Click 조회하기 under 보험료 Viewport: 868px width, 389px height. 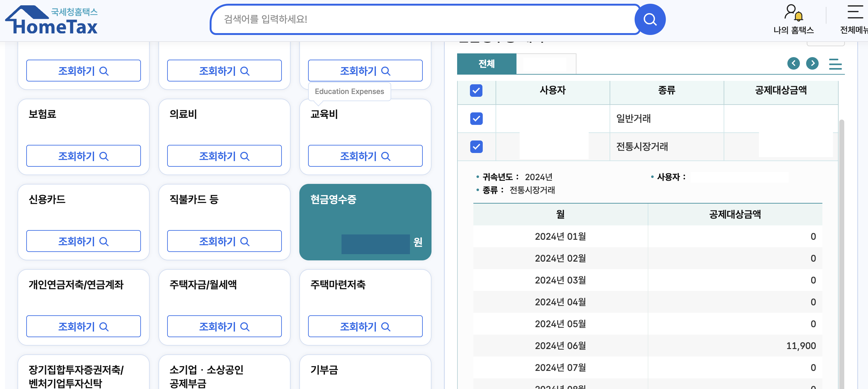tap(83, 156)
